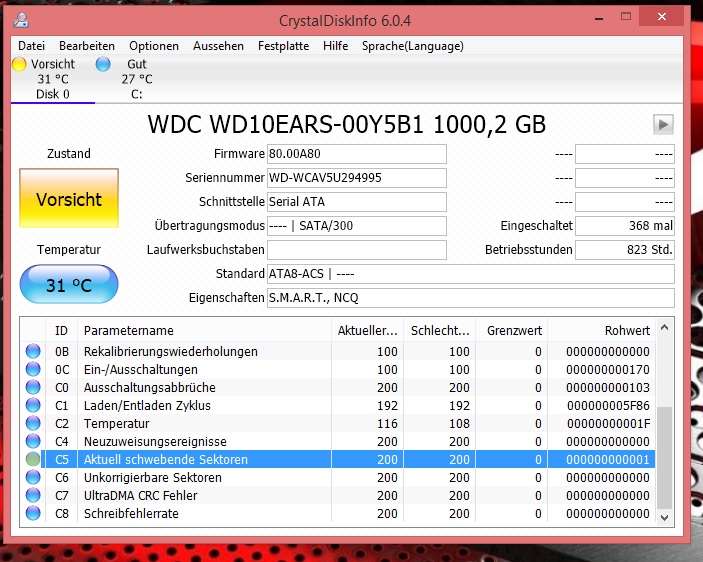Click the Parametername column header
This screenshot has height=562, width=703.
click(x=204, y=330)
